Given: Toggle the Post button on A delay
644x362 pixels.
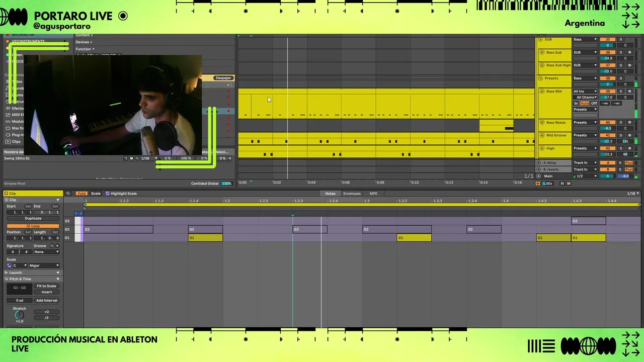Looking at the screenshot, I should [629, 163].
